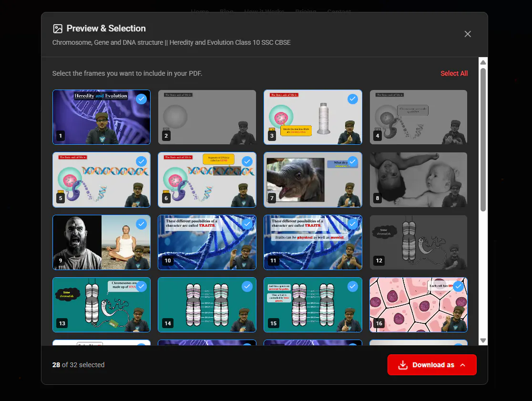532x401 pixels.
Task: Uncheck the blue checkmark on frame 3
Action: pos(352,99)
